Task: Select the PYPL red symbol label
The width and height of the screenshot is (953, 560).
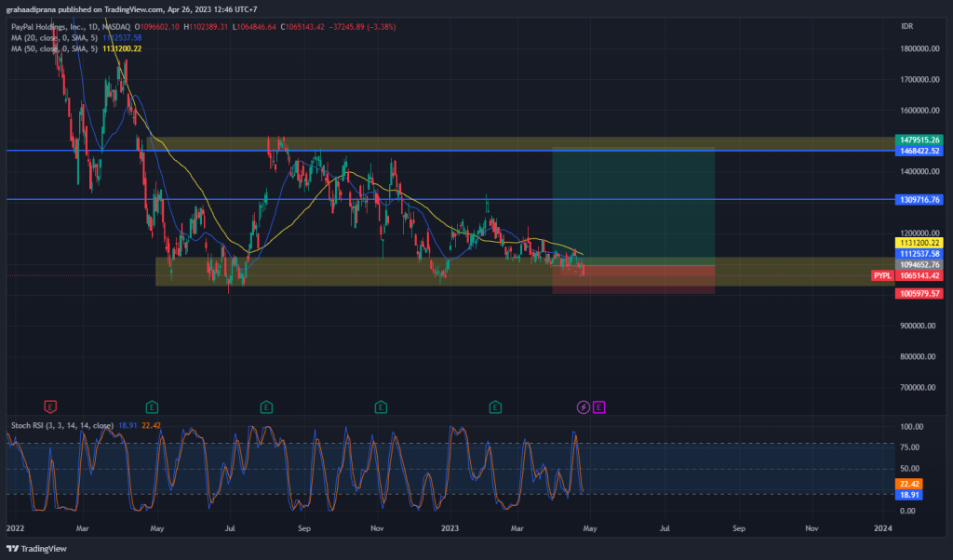Action: point(882,275)
